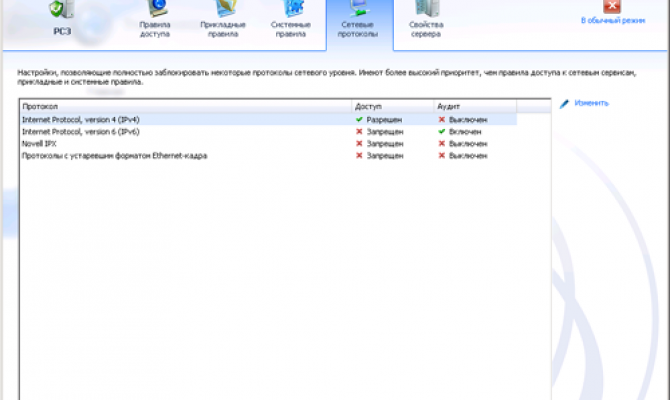
Task: Switch to the Системные правила tab
Action: 291,20
